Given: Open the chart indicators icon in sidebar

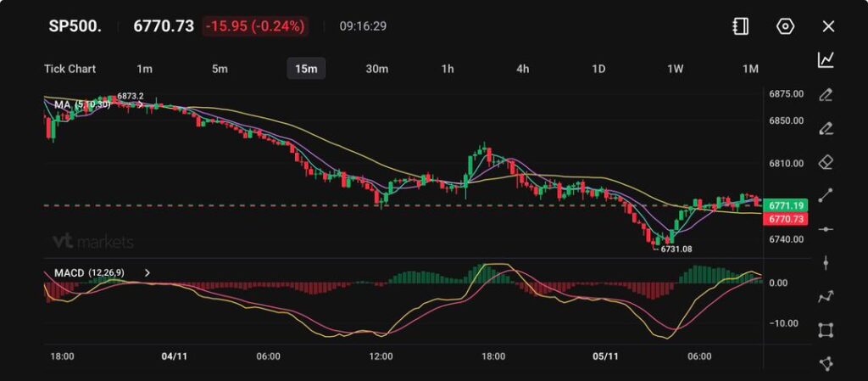Looking at the screenshot, I should point(825,60).
